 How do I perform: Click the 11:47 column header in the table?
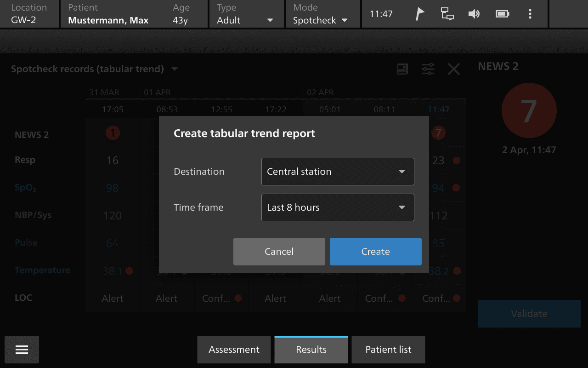(439, 109)
